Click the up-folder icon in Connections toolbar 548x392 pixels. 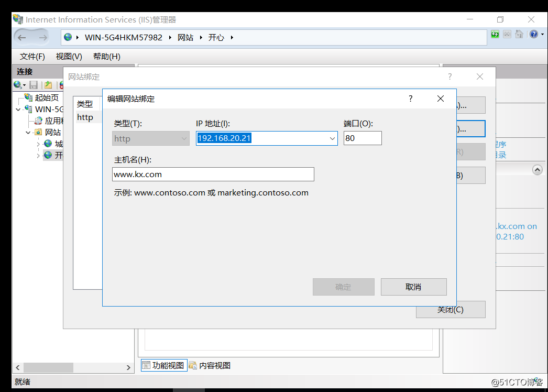48,84
